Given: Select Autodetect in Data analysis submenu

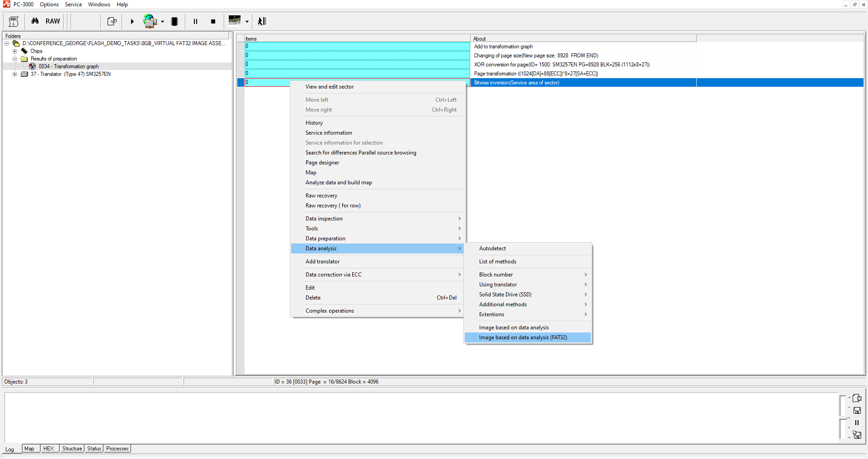Looking at the screenshot, I should click(x=492, y=248).
